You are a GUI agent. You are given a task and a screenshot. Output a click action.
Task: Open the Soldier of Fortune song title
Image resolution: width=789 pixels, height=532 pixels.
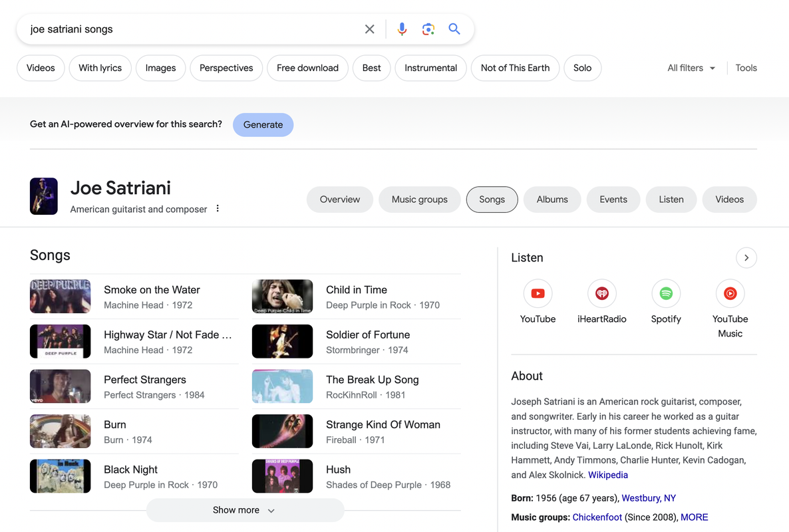click(x=368, y=335)
